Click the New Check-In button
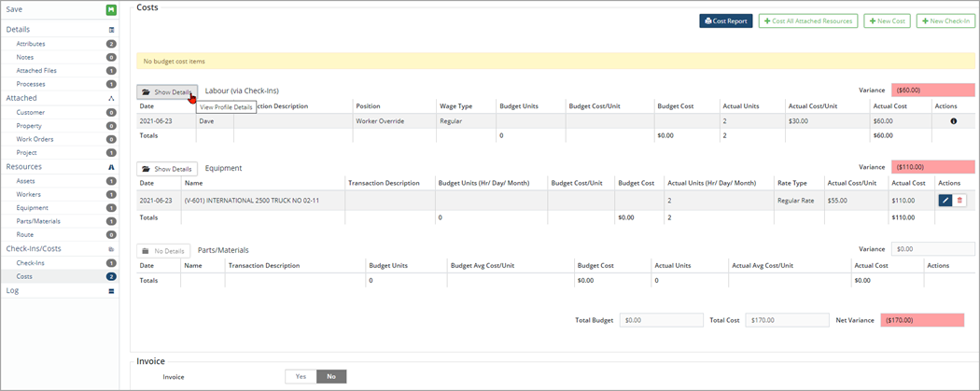Screen dimensions: 980x391 click(x=945, y=21)
